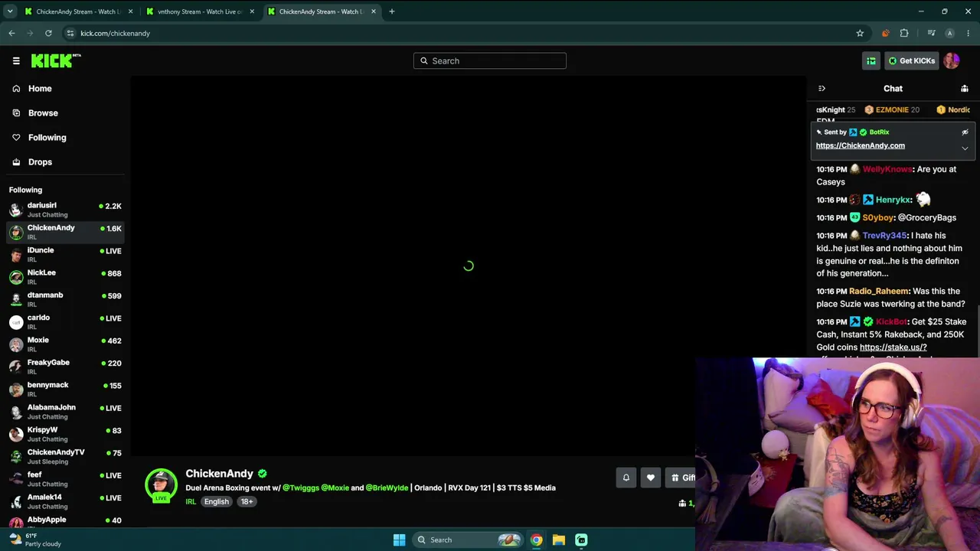This screenshot has height=551, width=980.
Task: Open feef channel from Following list
Action: [65, 479]
